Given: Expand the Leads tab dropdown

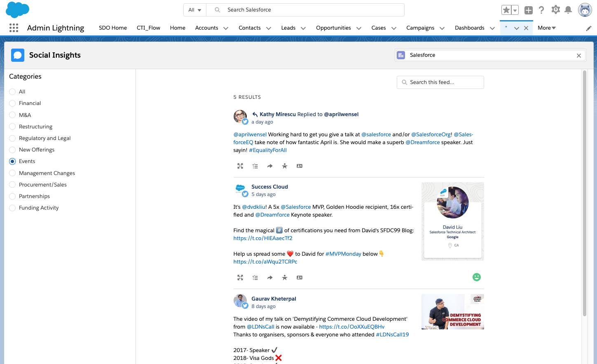Looking at the screenshot, I should (x=303, y=28).
